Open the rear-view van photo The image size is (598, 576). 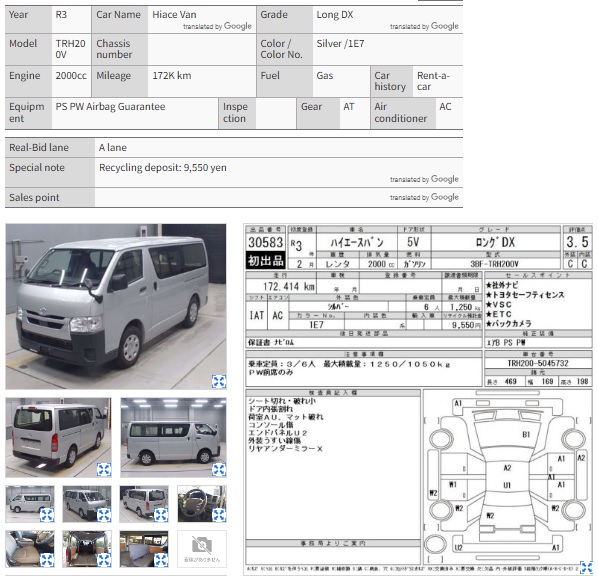coord(58,437)
